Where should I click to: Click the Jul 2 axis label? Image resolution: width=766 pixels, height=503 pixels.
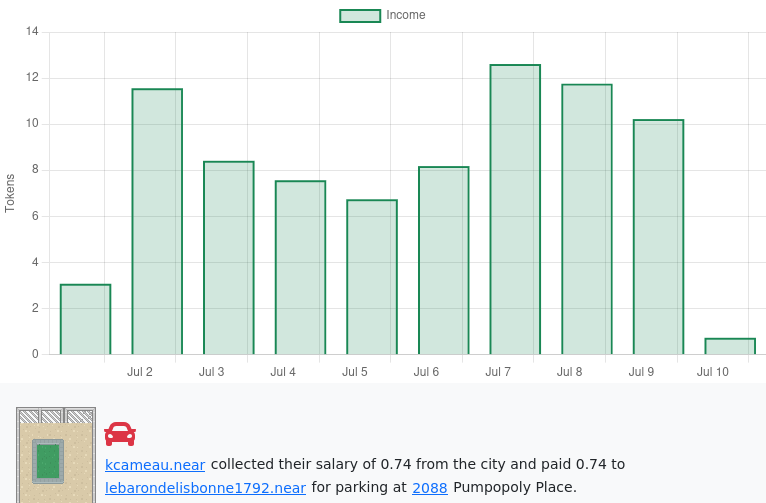point(140,372)
